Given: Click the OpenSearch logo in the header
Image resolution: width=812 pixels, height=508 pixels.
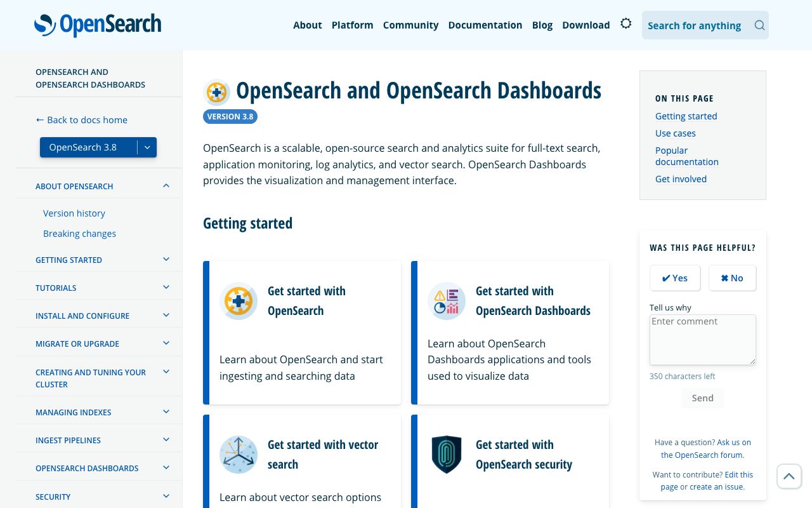Looking at the screenshot, I should click(98, 25).
